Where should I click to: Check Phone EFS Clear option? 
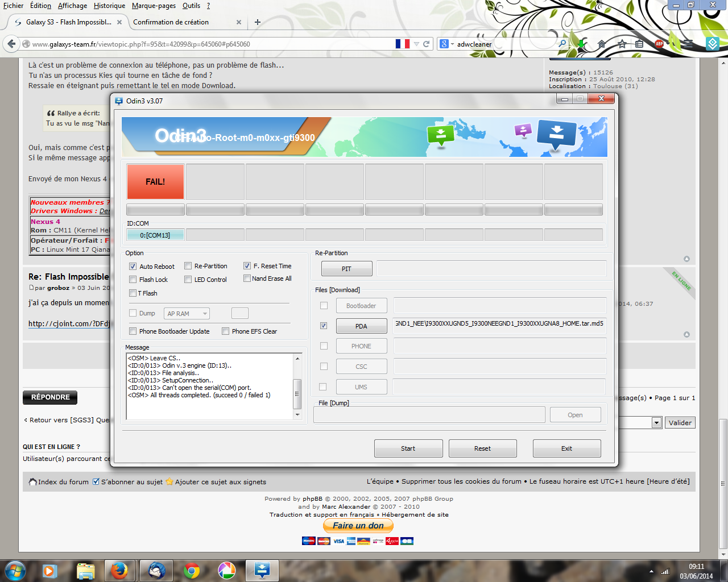[x=225, y=331]
